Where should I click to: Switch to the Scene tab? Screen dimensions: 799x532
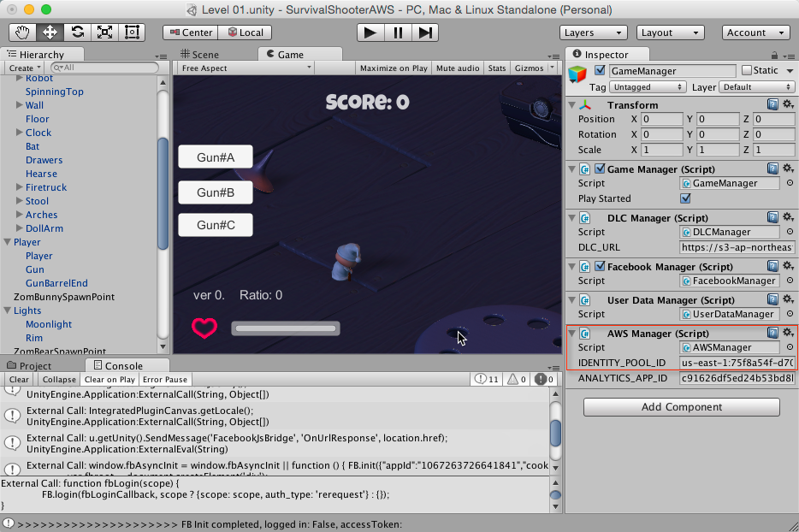coord(200,55)
